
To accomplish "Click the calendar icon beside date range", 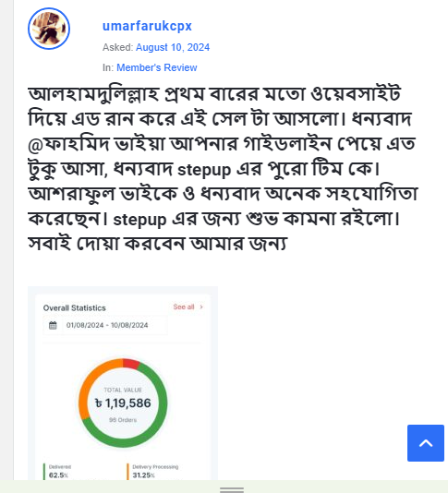I will coord(53,325).
